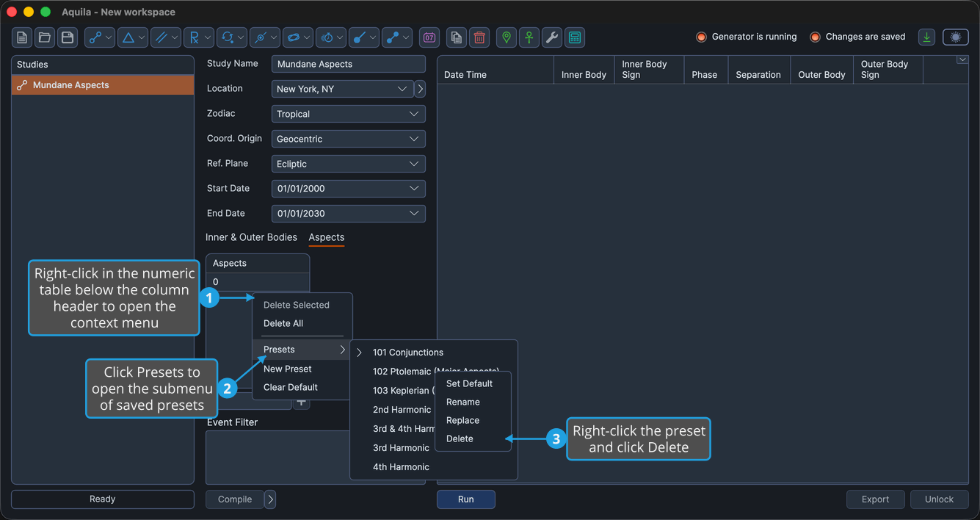The height and width of the screenshot is (520, 980).
Task: Select the two connected dots study tool
Action: click(x=397, y=37)
